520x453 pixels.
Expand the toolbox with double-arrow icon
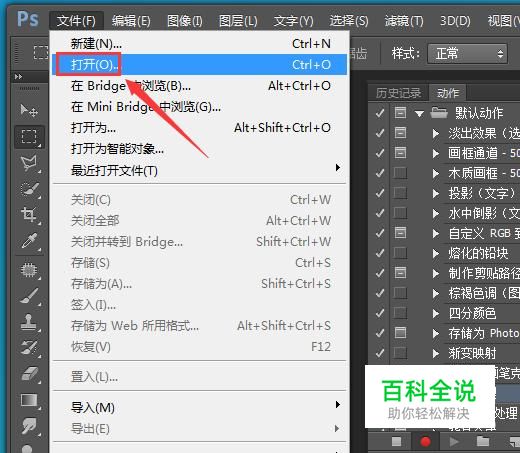click(x=18, y=77)
